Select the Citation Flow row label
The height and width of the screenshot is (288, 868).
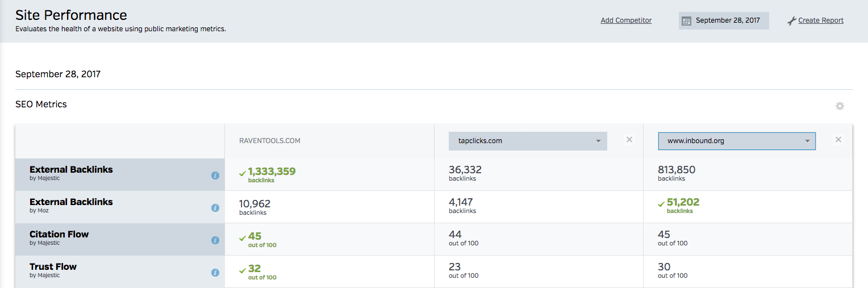pyautogui.click(x=59, y=235)
